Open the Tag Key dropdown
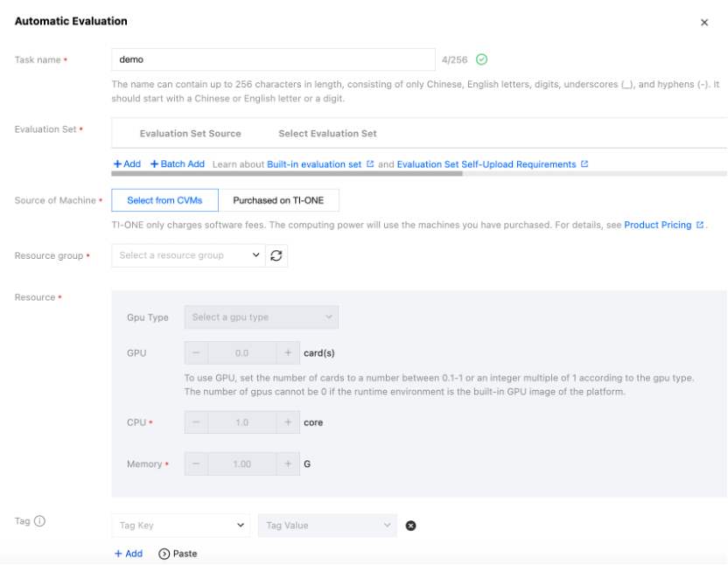Viewport: 728px width, 565px height. [181, 526]
